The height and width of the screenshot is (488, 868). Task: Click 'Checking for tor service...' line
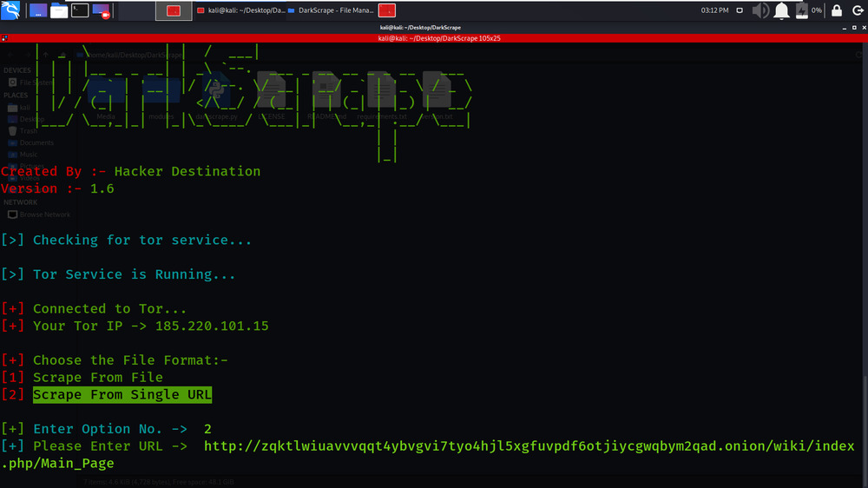point(126,241)
